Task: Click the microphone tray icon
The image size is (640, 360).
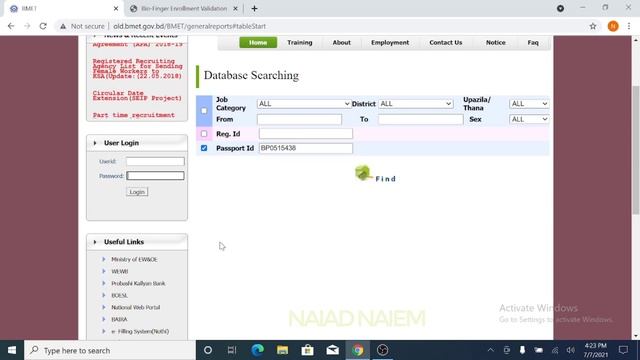Action: click(522, 350)
